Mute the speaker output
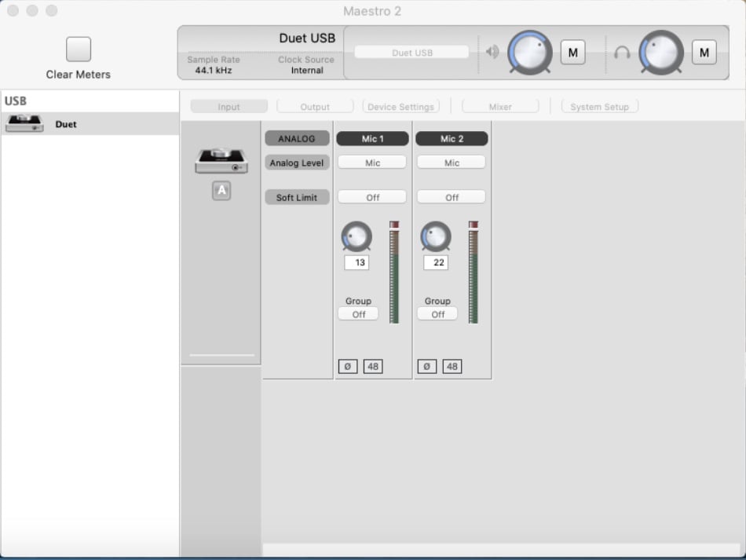Image resolution: width=746 pixels, height=560 pixels. (x=572, y=52)
